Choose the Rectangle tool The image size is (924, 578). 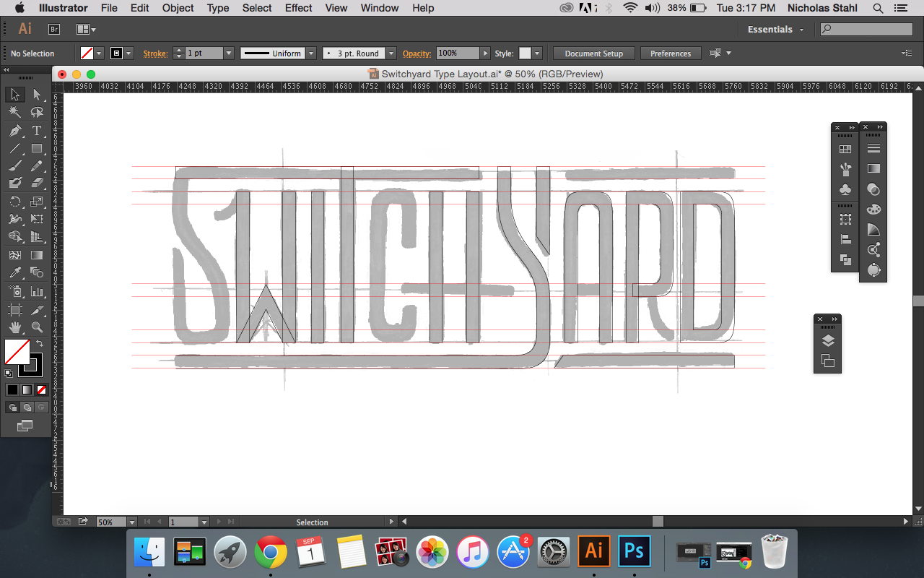tap(37, 149)
